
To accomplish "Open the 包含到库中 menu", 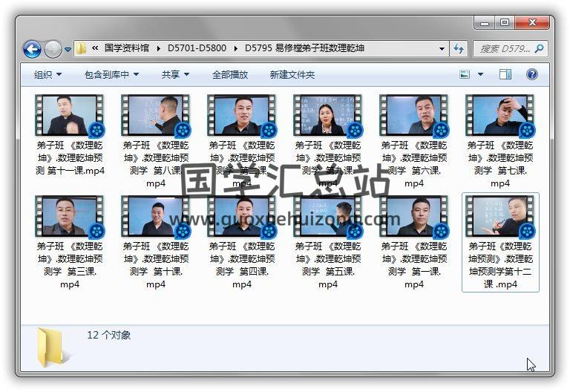I will click(x=111, y=74).
